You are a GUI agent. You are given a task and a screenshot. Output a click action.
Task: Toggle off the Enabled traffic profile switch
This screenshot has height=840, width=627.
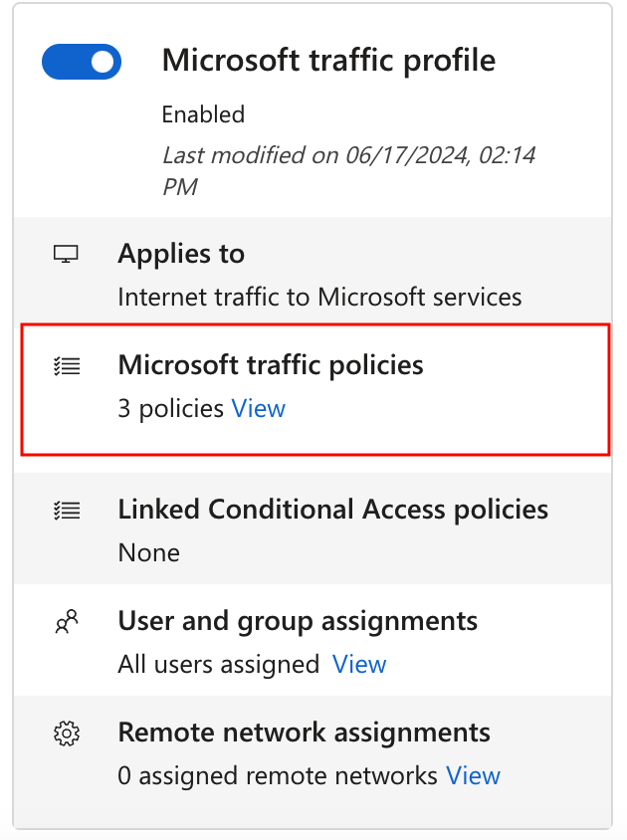[x=81, y=62]
